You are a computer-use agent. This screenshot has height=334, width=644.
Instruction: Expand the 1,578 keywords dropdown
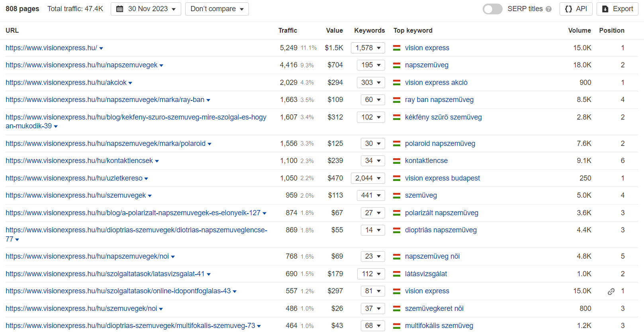point(368,48)
